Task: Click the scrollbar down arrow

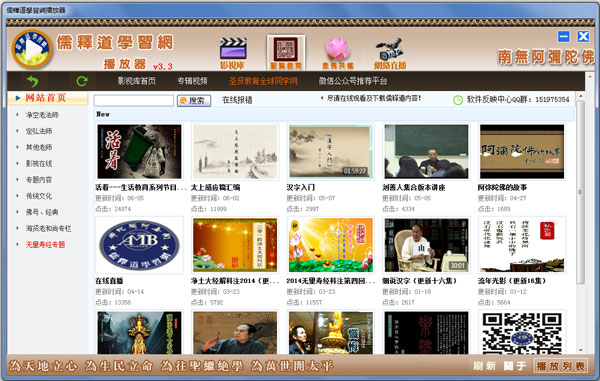Action: 580,350
